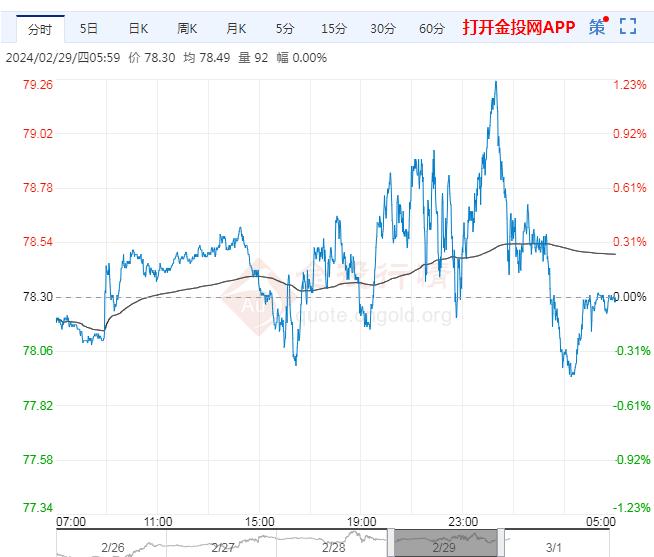This screenshot has width=654, height=557.
Task: Open the 月K monthly chart
Action: click(x=236, y=28)
